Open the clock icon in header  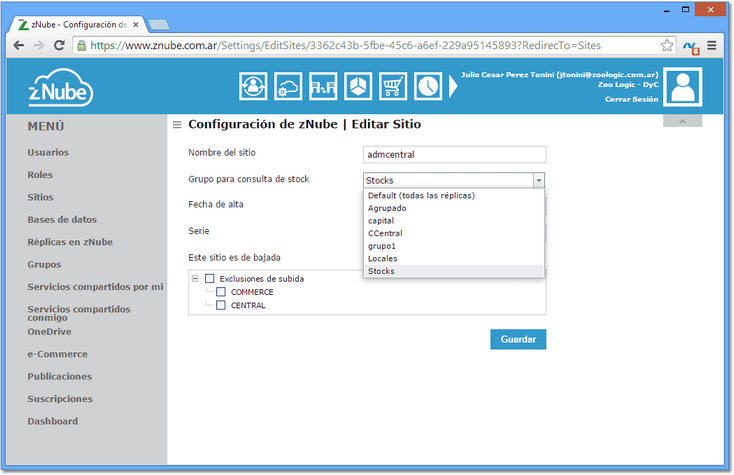(x=428, y=86)
